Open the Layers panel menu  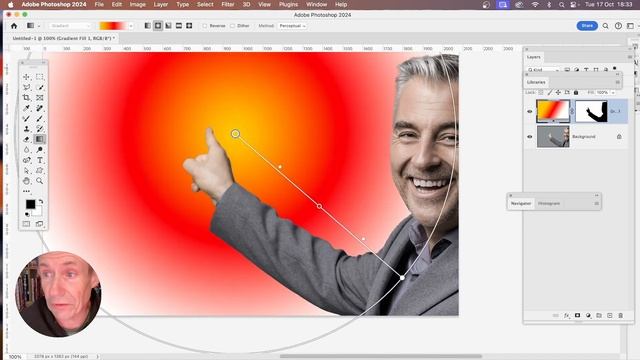click(x=630, y=57)
